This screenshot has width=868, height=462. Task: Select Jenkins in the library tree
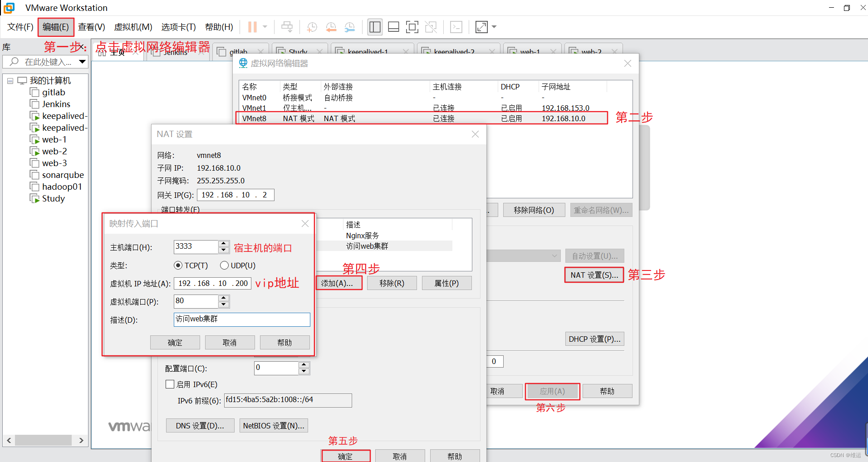(56, 104)
